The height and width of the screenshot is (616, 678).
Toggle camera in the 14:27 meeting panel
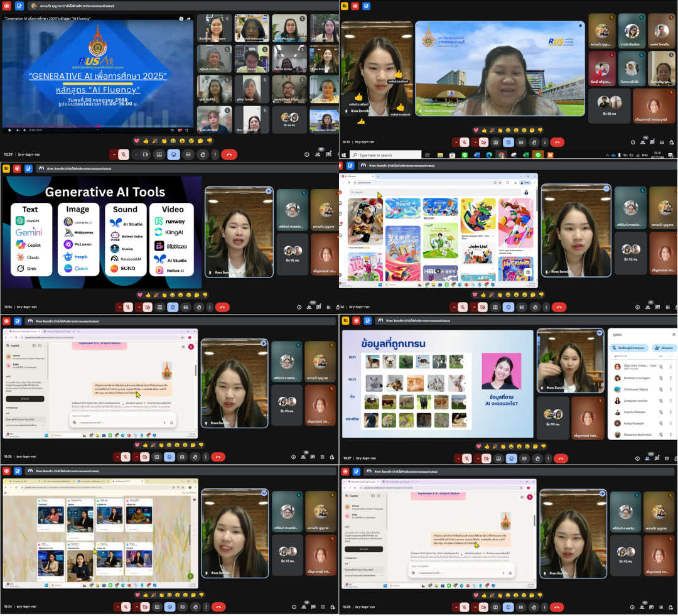click(x=486, y=458)
